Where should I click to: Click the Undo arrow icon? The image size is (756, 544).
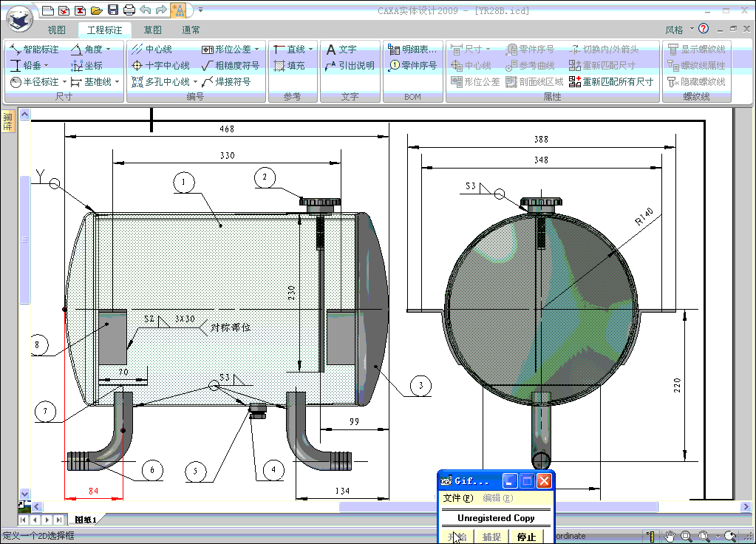pos(145,9)
